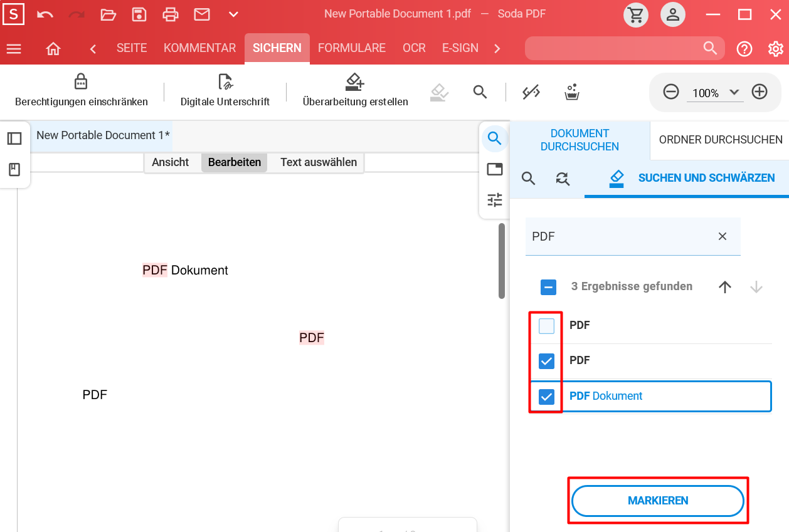Click the ribbon search input field
The image size is (789, 532).
click(x=625, y=48)
